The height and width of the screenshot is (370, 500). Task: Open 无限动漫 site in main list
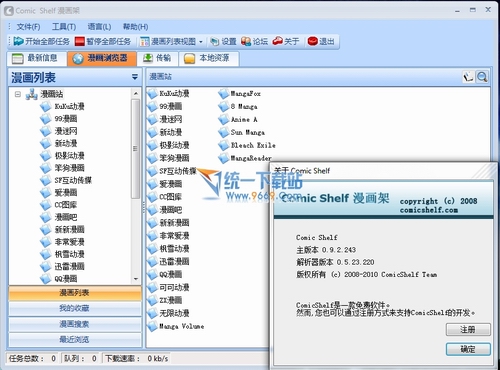coord(168,313)
